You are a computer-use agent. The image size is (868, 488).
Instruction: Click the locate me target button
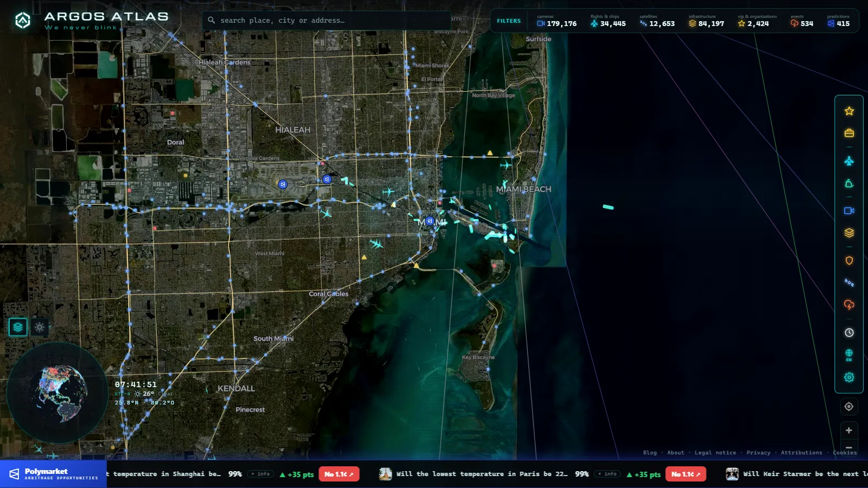point(849,407)
